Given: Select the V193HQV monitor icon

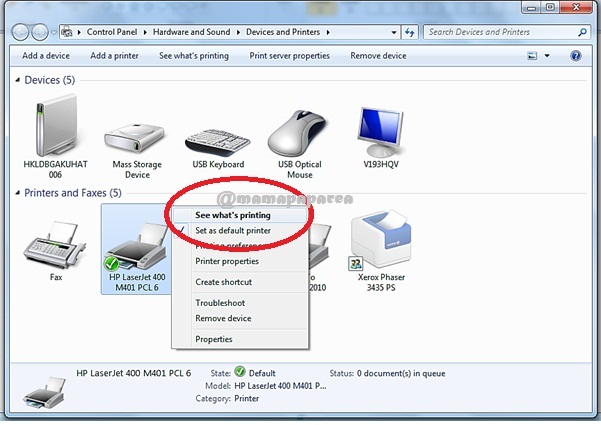Looking at the screenshot, I should click(380, 131).
